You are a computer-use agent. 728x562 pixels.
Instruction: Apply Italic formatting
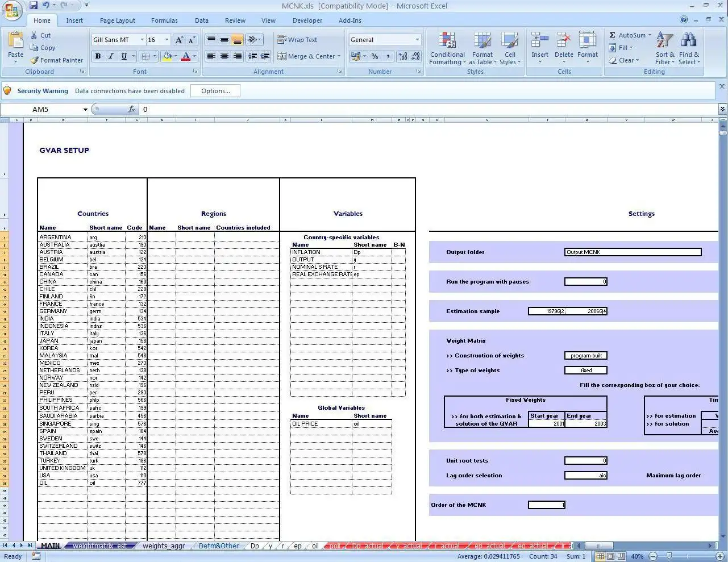111,56
